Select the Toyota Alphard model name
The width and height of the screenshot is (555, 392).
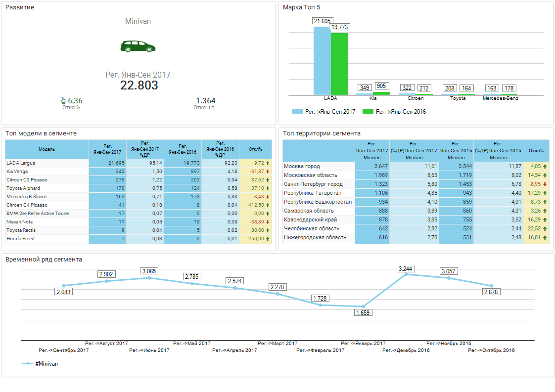point(23,188)
